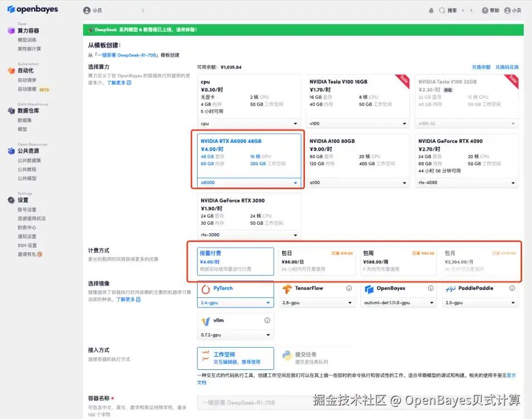Show info for PaddlePaddle image

pos(512,288)
